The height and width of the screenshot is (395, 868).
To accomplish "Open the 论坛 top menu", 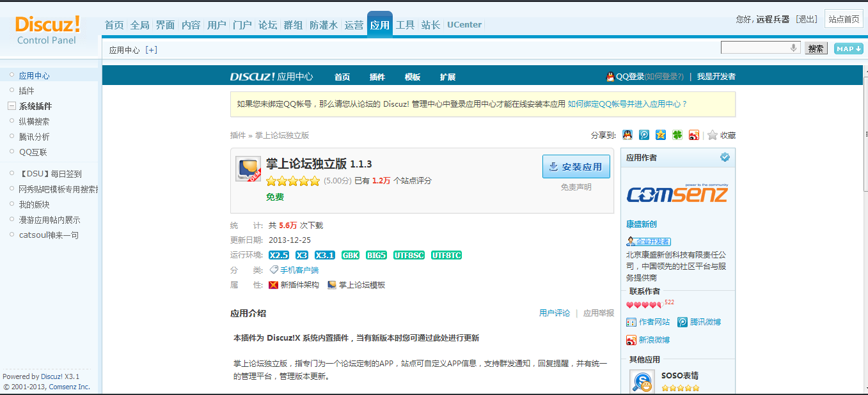I will (x=268, y=25).
